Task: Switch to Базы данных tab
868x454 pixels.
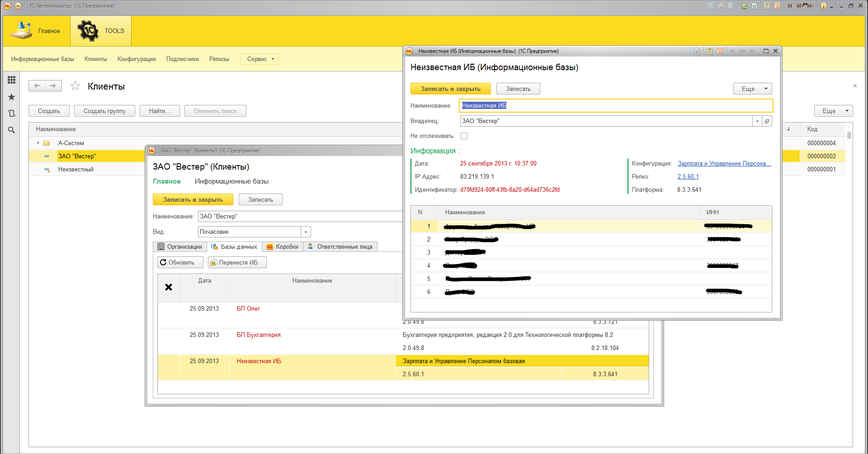Action: pos(234,246)
